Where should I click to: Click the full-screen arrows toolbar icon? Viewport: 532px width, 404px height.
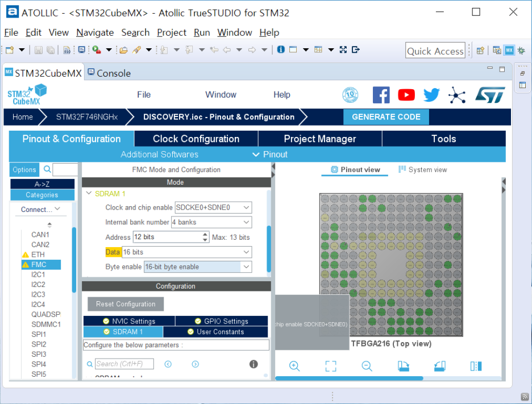343,49
